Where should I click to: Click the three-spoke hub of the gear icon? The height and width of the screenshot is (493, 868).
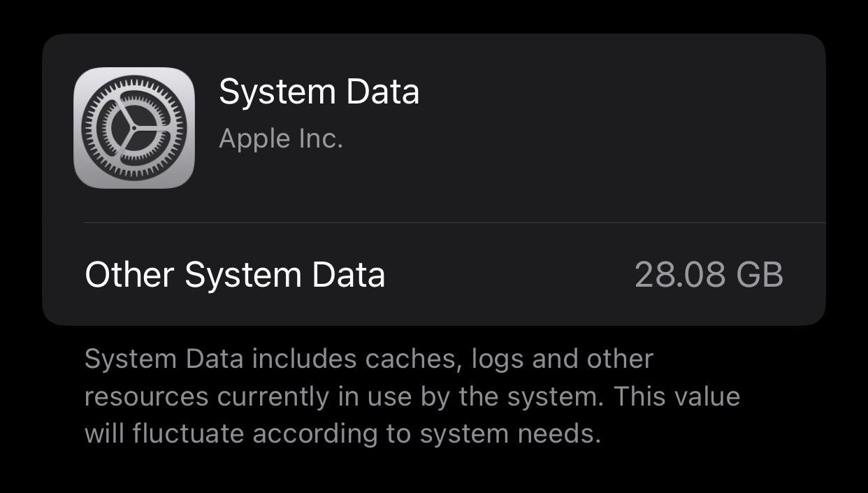133,128
